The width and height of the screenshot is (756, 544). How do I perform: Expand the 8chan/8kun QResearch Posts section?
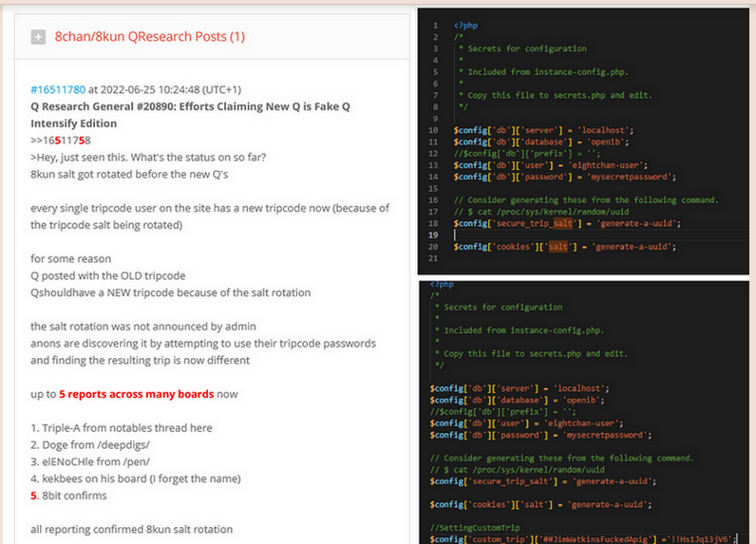click(x=38, y=37)
